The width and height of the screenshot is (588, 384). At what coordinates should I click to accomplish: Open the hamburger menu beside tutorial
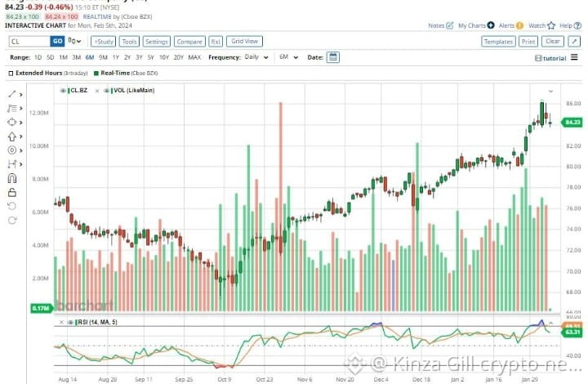coord(574,57)
